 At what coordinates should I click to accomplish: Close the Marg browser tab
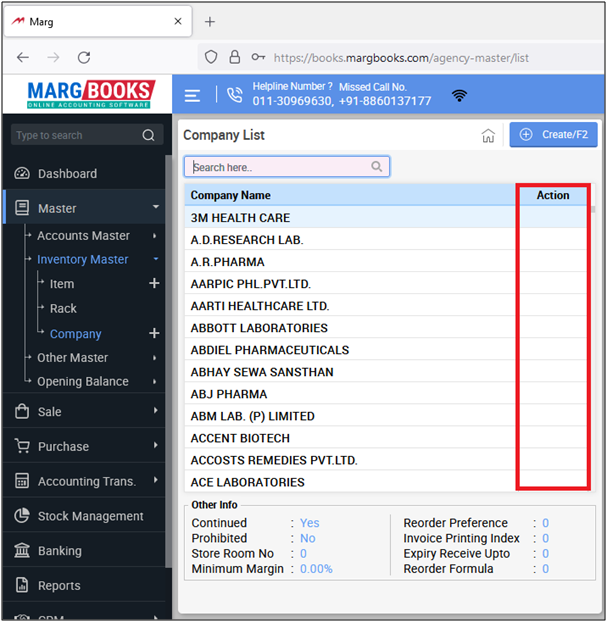pyautogui.click(x=178, y=21)
